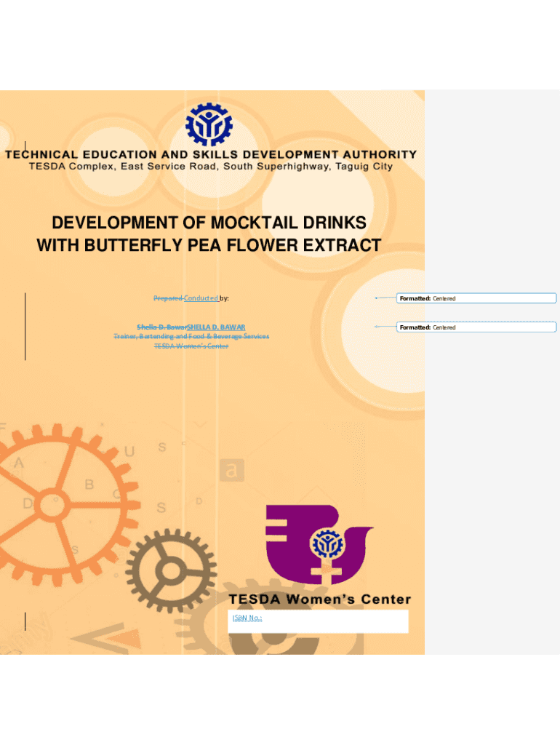Click the 'DEVELOPMENT OF MOCKTAIL DRINKS' title line

pos(209,222)
